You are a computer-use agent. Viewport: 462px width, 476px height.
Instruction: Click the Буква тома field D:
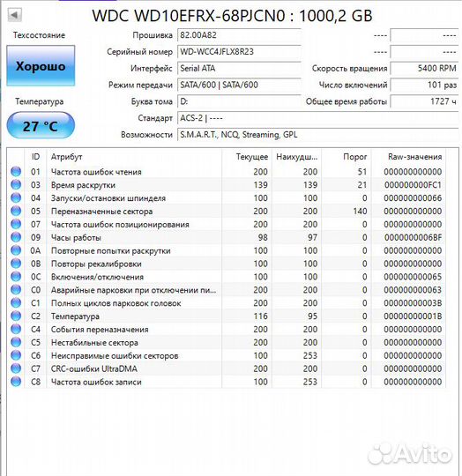[239, 101]
